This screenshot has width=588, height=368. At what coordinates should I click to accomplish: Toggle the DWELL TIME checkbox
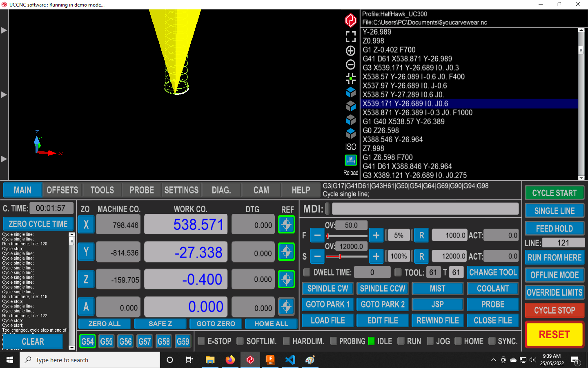pos(307,272)
